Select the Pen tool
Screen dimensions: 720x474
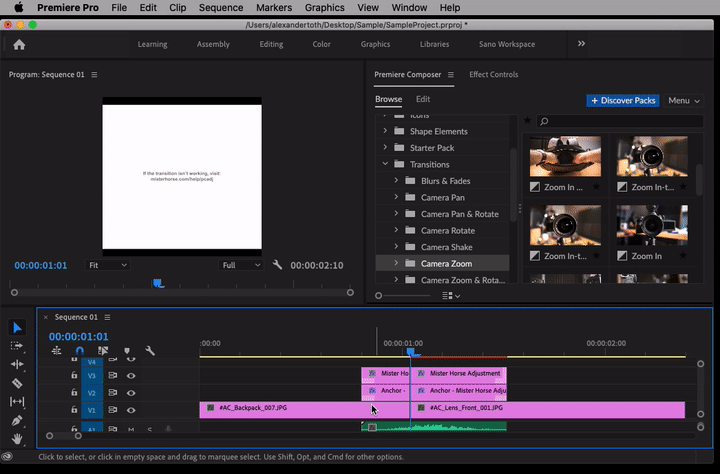[17, 420]
